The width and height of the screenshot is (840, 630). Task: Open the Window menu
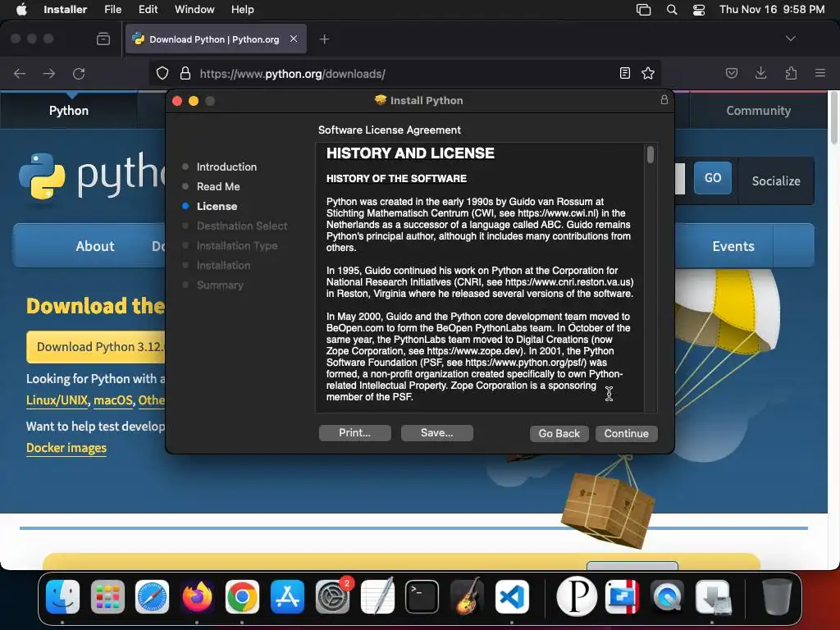[194, 10]
